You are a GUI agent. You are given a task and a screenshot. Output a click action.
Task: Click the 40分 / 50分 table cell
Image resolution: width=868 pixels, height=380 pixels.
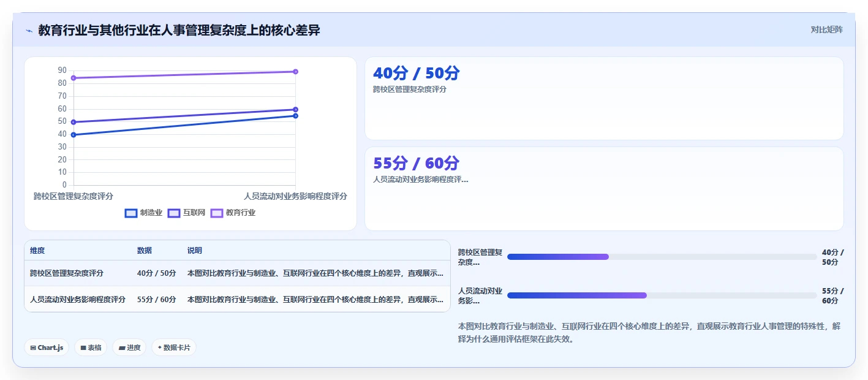157,273
